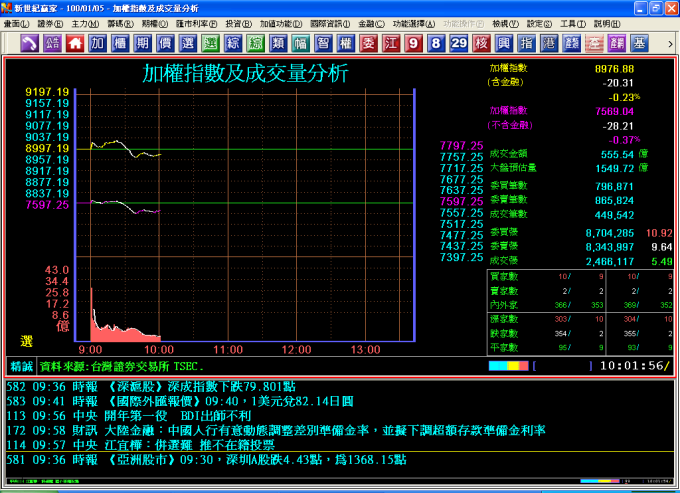Image resolution: width=680 pixels, height=493 pixels.
Task: Open news item 582 深滬股 深成指數下跌
Action: coord(151,387)
